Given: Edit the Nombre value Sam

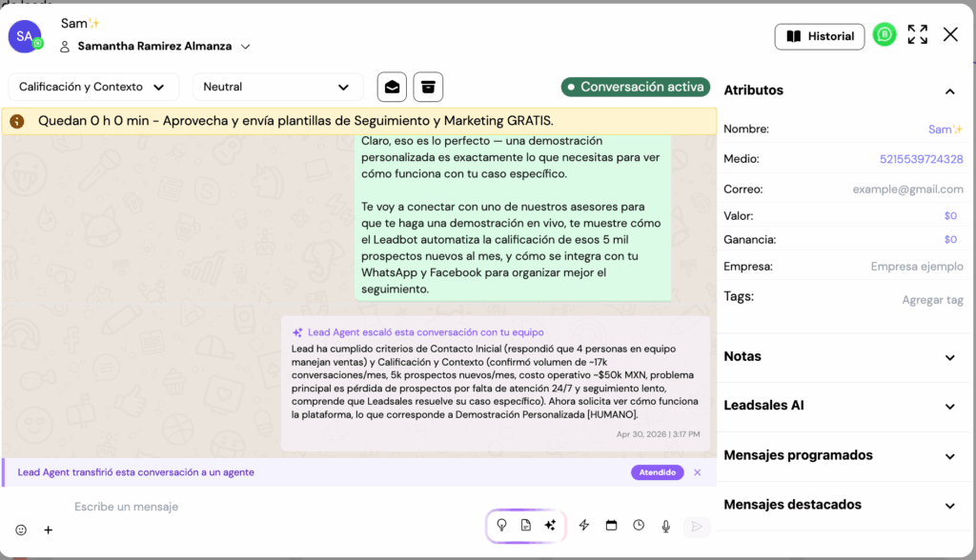Looking at the screenshot, I should coord(945,130).
